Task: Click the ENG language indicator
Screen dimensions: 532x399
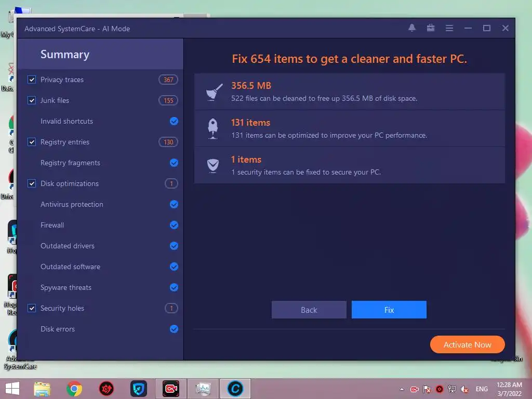Action: coord(482,389)
